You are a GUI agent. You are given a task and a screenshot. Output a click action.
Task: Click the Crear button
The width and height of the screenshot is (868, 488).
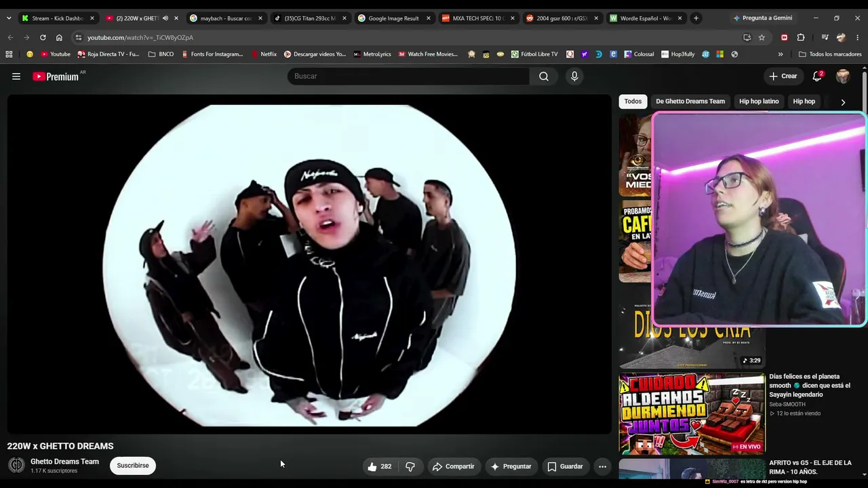point(783,77)
